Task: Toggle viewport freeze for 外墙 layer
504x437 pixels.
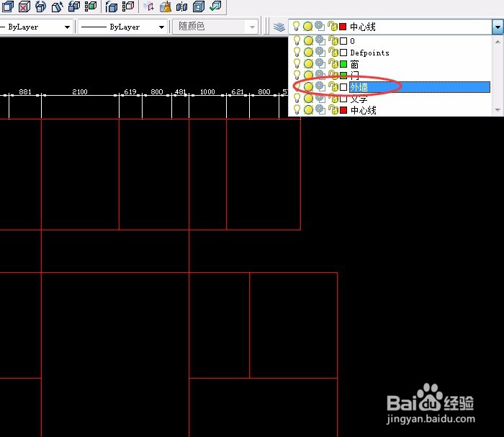Action: point(320,86)
